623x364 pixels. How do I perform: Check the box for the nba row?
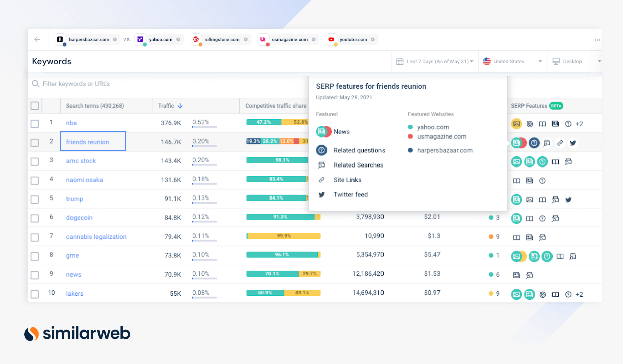click(x=35, y=124)
